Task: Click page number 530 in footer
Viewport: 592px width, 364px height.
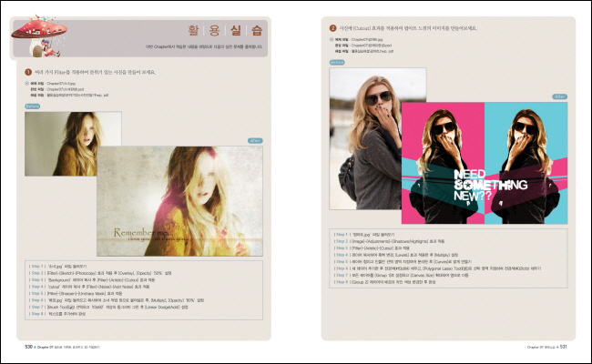Action: [x=29, y=347]
